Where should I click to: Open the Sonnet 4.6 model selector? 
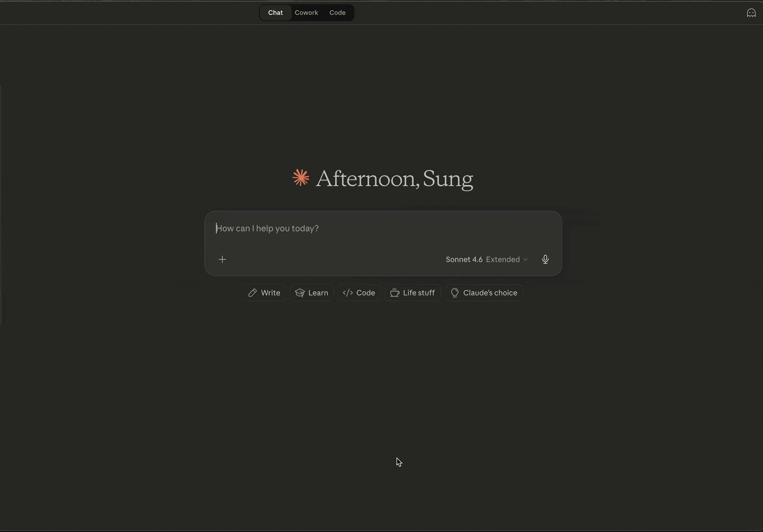pos(464,259)
